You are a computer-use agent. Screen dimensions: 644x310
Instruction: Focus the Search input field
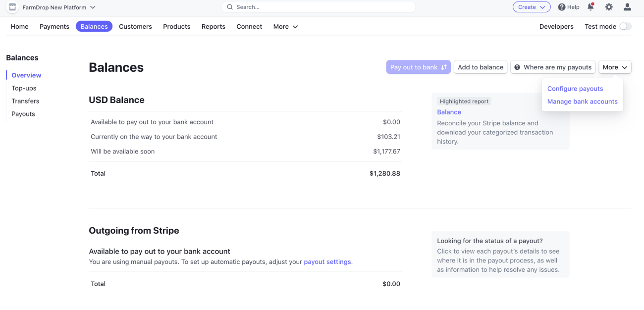coord(319,7)
